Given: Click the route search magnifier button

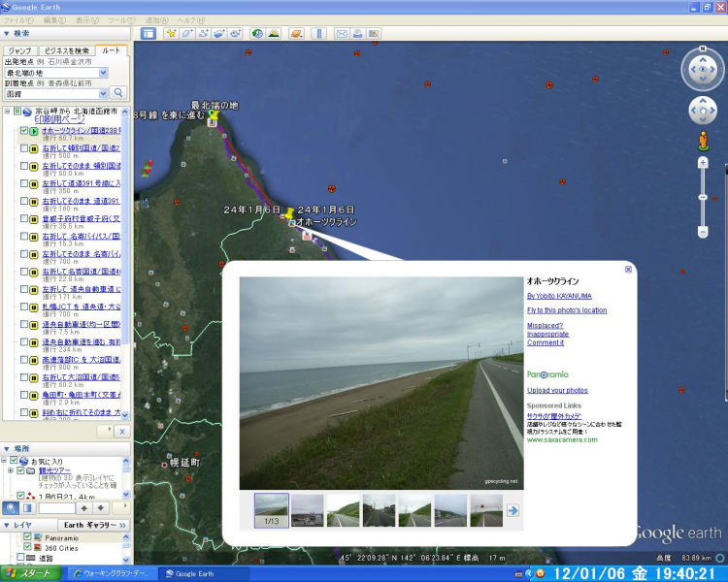Looking at the screenshot, I should (118, 93).
